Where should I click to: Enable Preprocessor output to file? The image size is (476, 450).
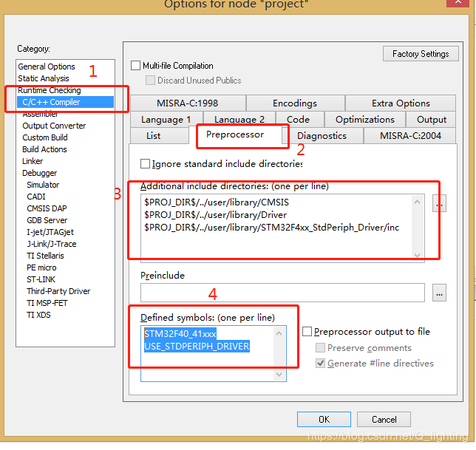307,331
